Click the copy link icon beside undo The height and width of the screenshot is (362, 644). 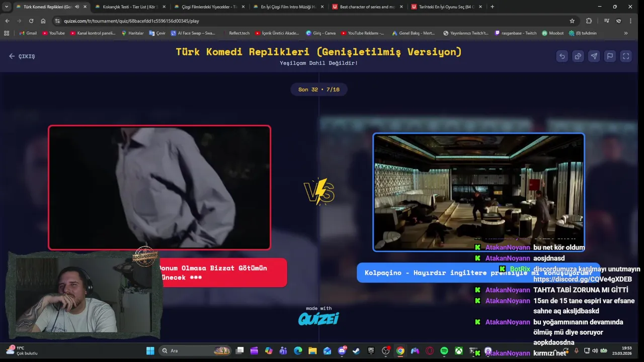pos(578,56)
